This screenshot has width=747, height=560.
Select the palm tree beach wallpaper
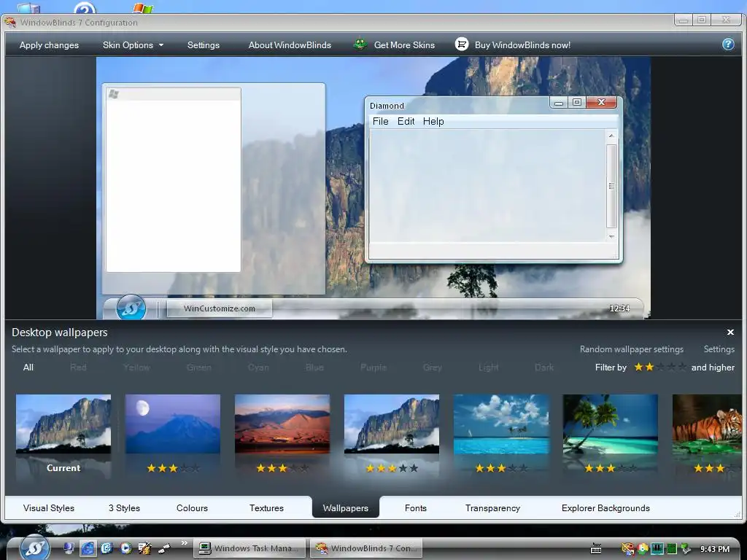[x=611, y=424]
